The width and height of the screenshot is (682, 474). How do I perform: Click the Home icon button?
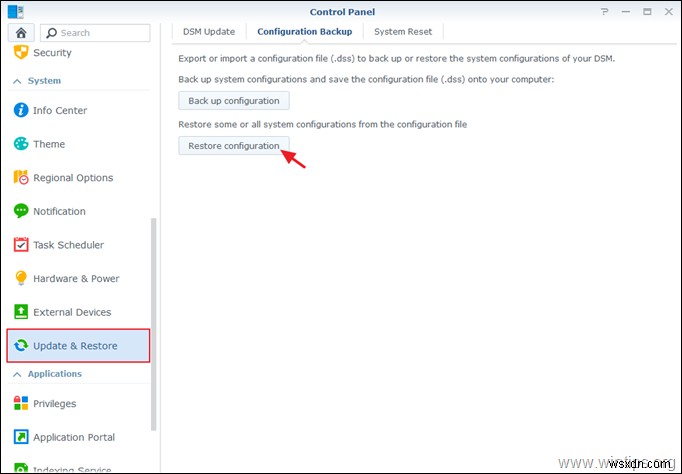pos(20,33)
